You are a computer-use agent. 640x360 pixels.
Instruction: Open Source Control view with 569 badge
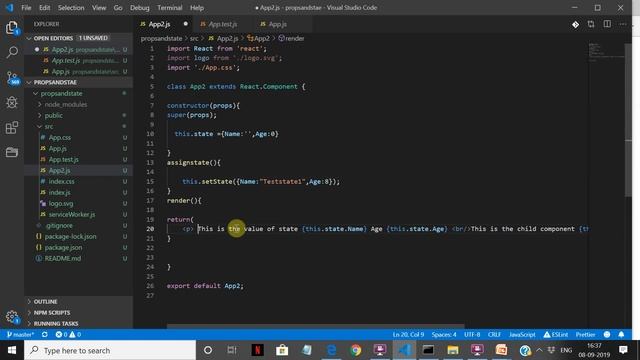coord(12,78)
